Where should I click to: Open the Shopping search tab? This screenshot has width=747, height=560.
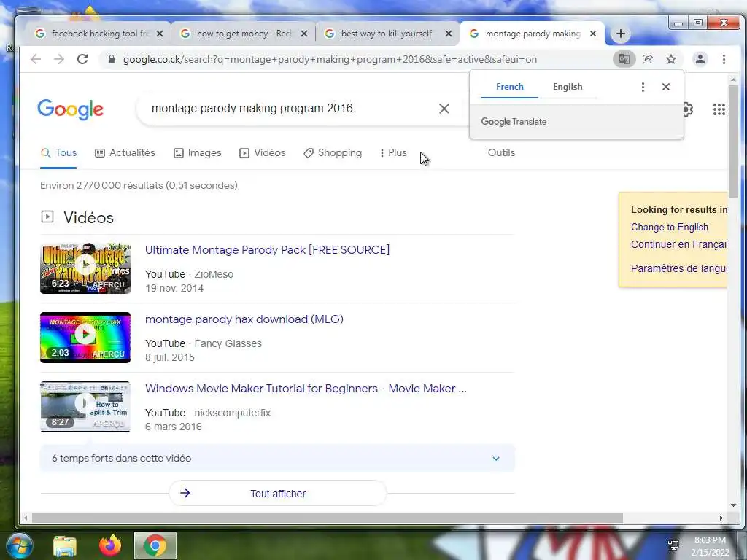pyautogui.click(x=333, y=153)
